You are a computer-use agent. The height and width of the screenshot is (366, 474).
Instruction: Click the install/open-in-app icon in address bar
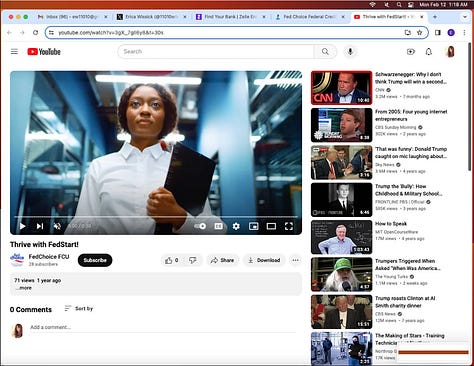408,33
